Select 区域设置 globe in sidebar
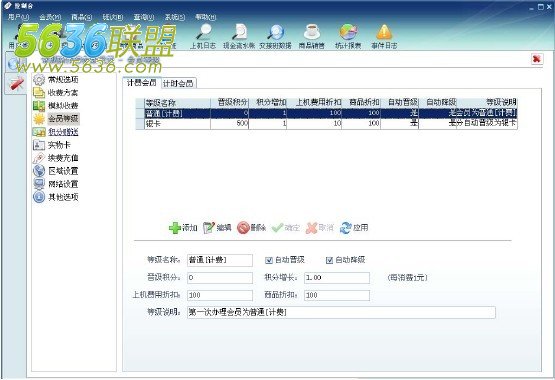The width and height of the screenshot is (555, 380). click(39, 171)
